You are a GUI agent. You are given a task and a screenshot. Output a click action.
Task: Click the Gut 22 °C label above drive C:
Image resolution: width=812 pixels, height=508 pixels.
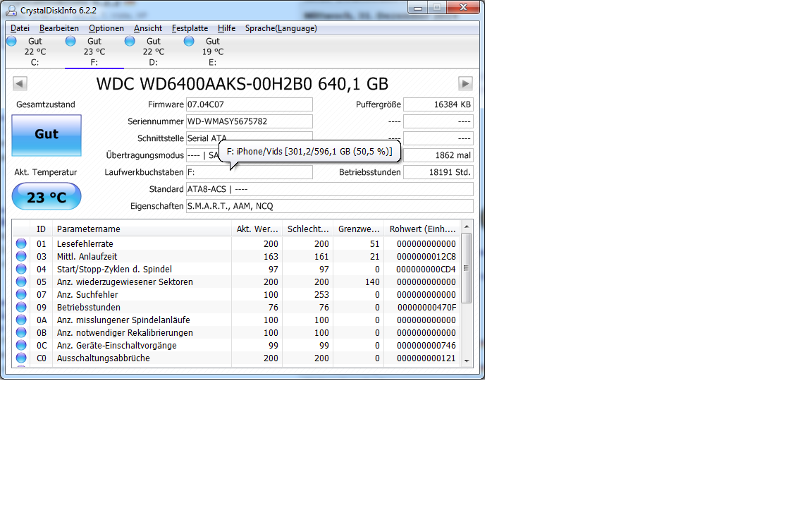(35, 46)
